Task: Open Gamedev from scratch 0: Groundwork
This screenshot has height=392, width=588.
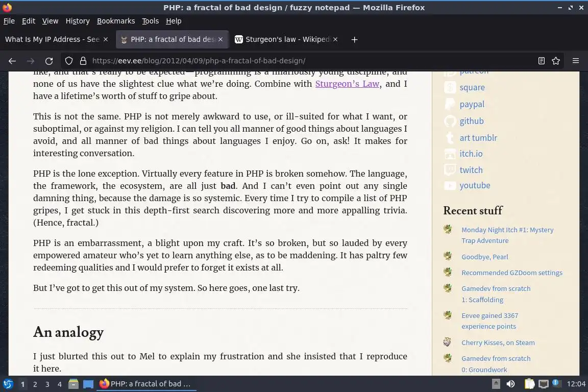Action: (496, 364)
